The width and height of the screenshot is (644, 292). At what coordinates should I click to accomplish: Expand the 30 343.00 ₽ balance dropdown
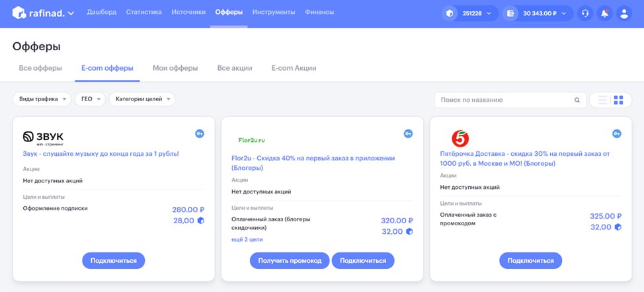pos(564,13)
